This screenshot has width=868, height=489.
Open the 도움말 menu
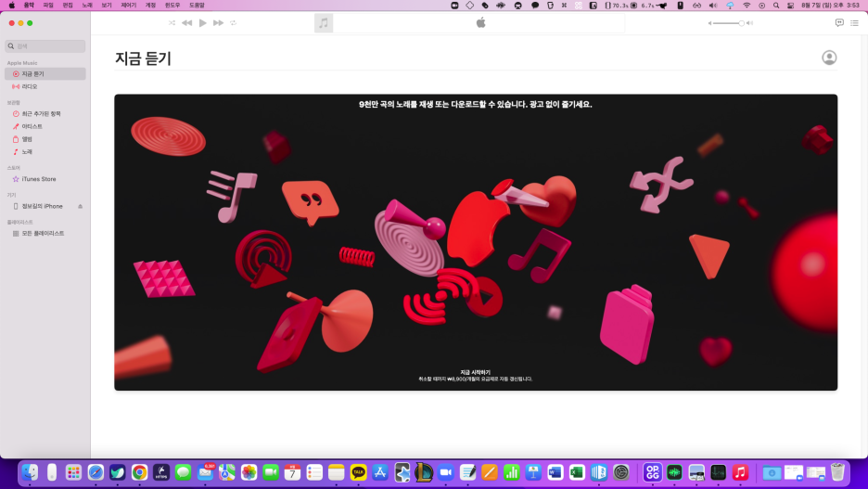pos(197,5)
